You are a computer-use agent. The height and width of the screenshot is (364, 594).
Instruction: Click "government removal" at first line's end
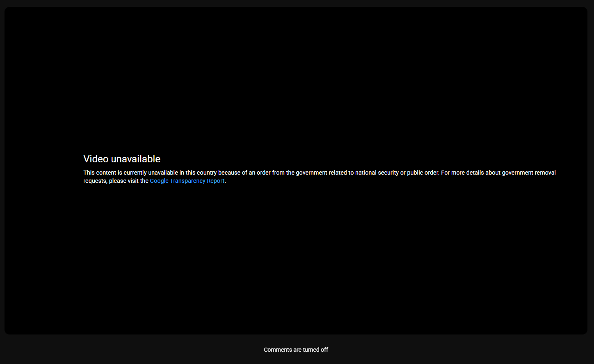[529, 173]
